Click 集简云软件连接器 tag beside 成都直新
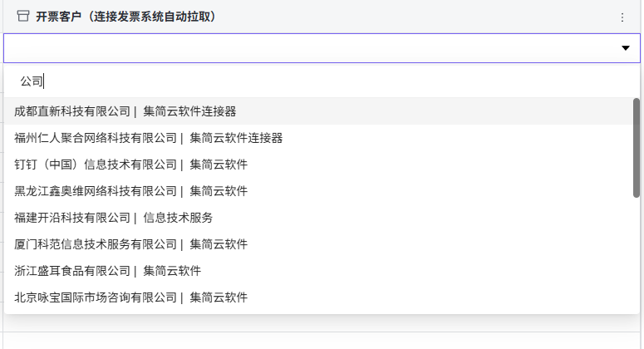The image size is (644, 349). [189, 111]
